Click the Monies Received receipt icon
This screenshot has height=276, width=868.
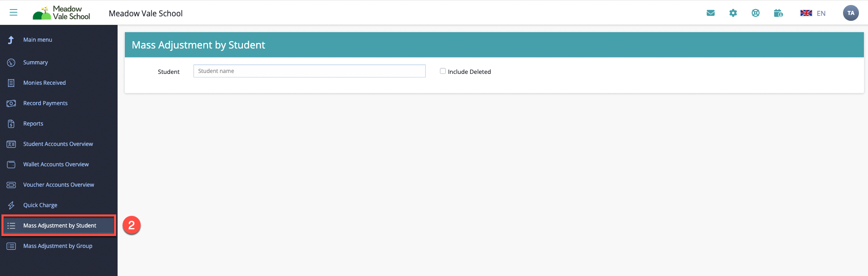[11, 83]
